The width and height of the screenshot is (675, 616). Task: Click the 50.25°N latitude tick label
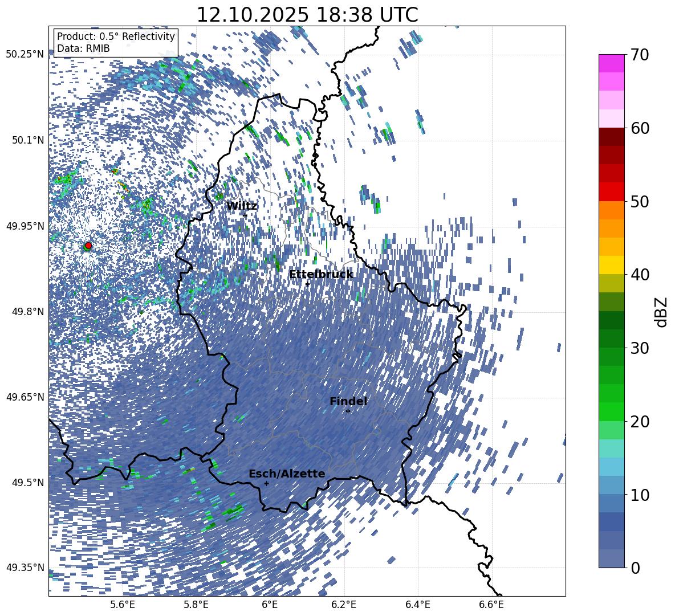pyautogui.click(x=25, y=55)
